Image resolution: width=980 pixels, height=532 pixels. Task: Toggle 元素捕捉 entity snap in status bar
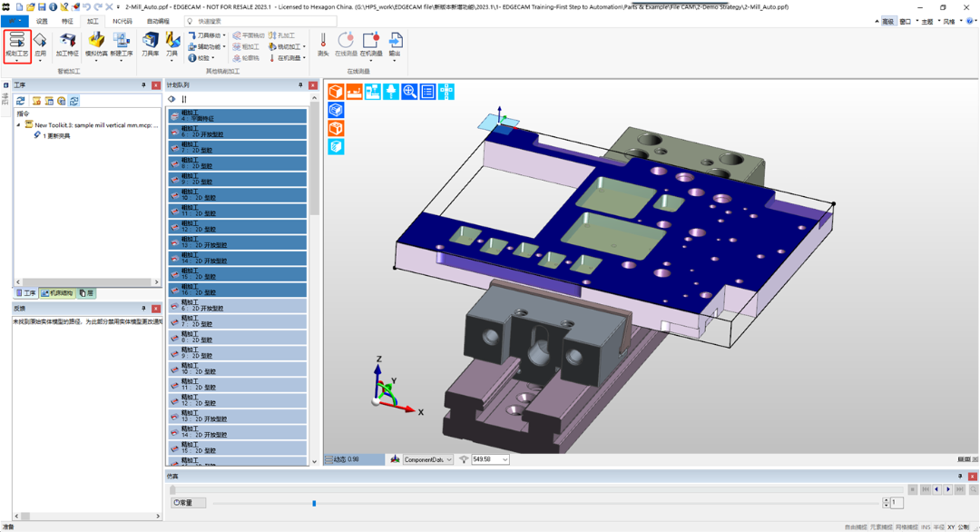(881, 527)
